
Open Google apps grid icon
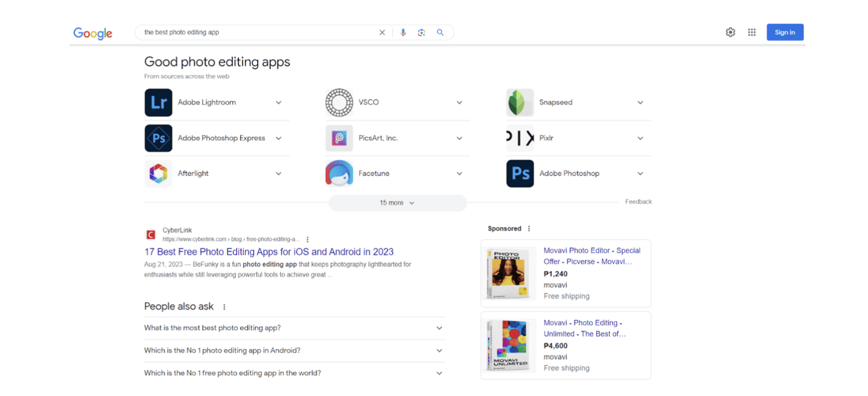(752, 32)
